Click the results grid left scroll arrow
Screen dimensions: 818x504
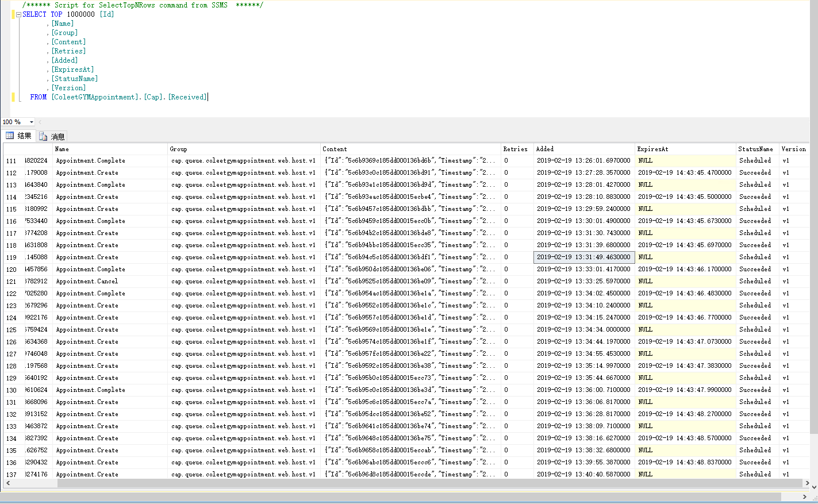(7, 483)
